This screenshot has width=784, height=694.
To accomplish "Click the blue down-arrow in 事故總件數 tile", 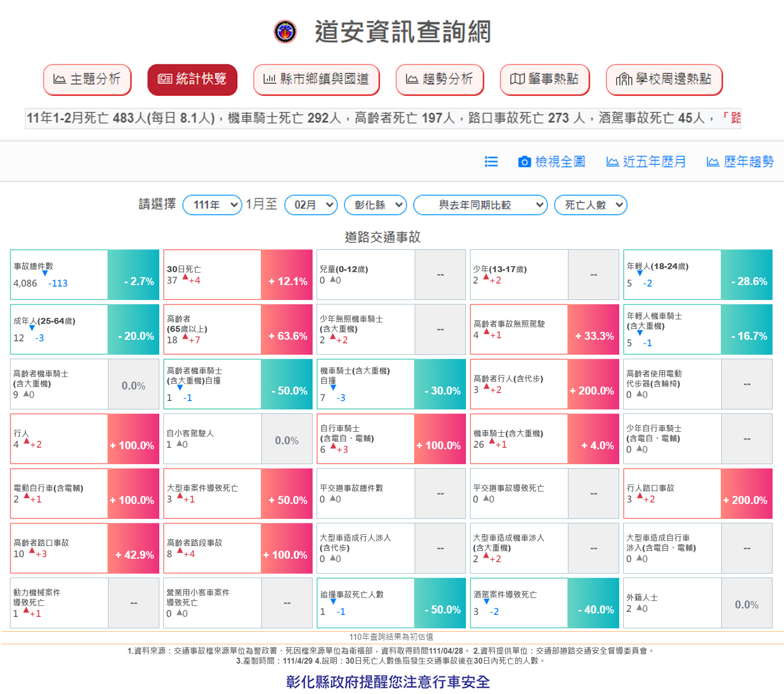I will (45, 273).
